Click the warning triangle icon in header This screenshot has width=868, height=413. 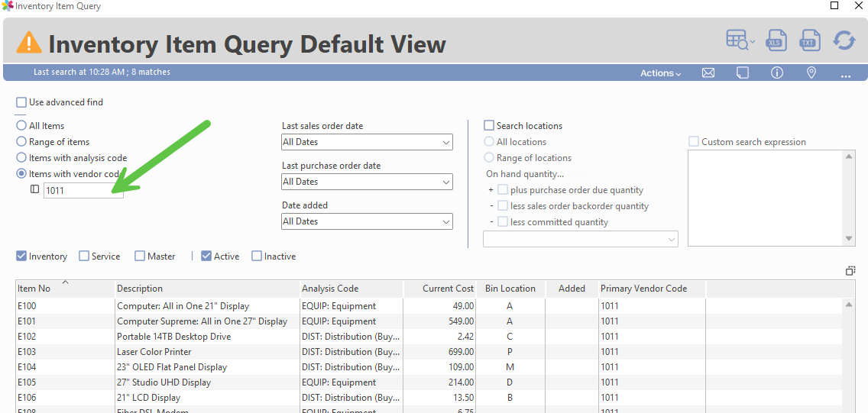click(29, 43)
